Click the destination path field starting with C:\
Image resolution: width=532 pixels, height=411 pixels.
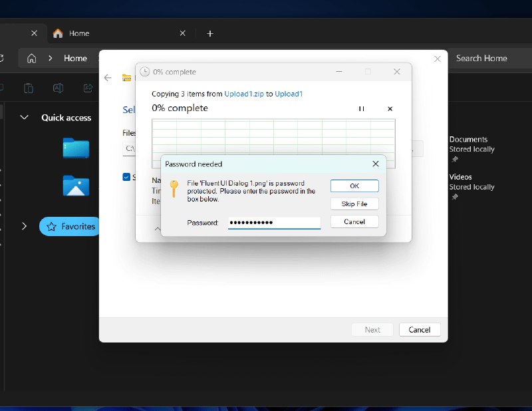click(x=129, y=149)
